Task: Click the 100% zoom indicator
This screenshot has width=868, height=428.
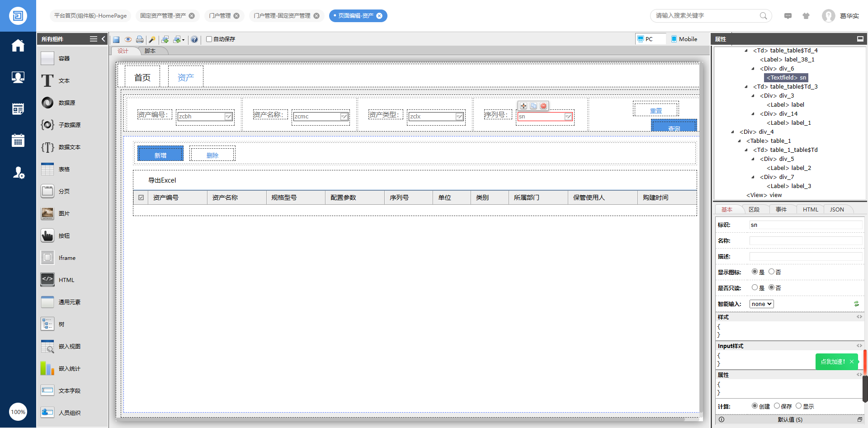Action: (18, 412)
